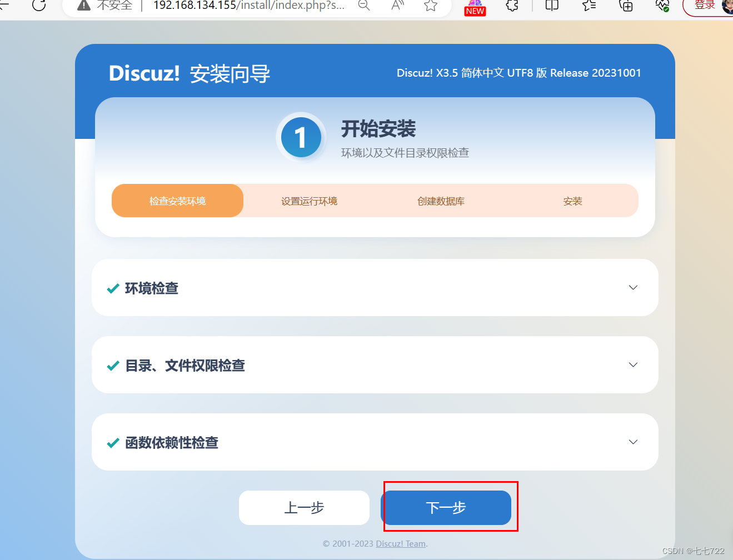This screenshot has width=733, height=560.
Task: Click the NEW badge toolbar icon
Action: coord(475,8)
